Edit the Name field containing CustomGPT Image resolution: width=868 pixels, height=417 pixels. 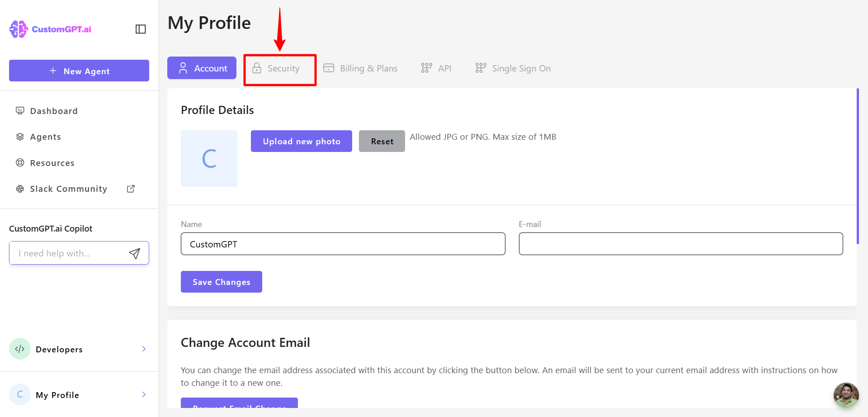pos(343,244)
